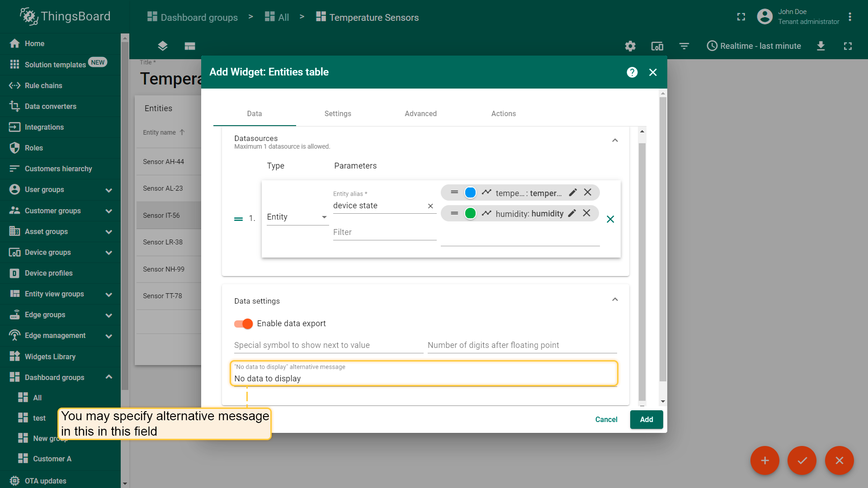This screenshot has height=488, width=868.
Task: Expand Entity view groups in sidebar
Action: coord(108,295)
